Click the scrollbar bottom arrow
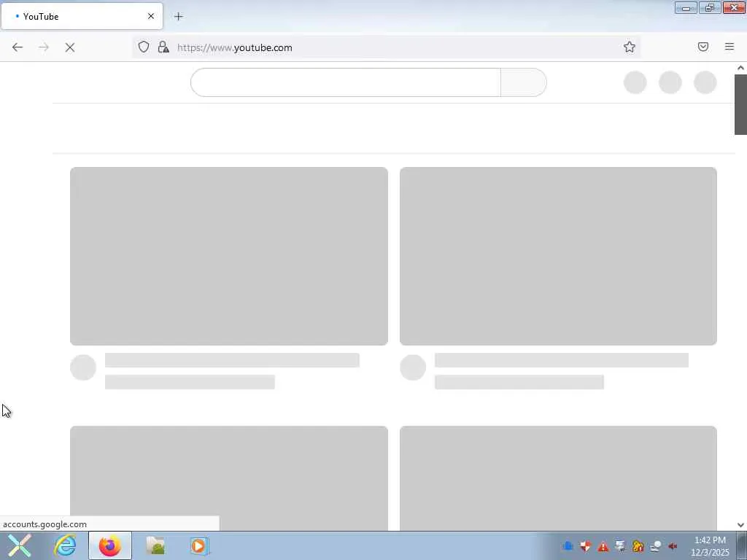This screenshot has width=747, height=560. pos(740,525)
